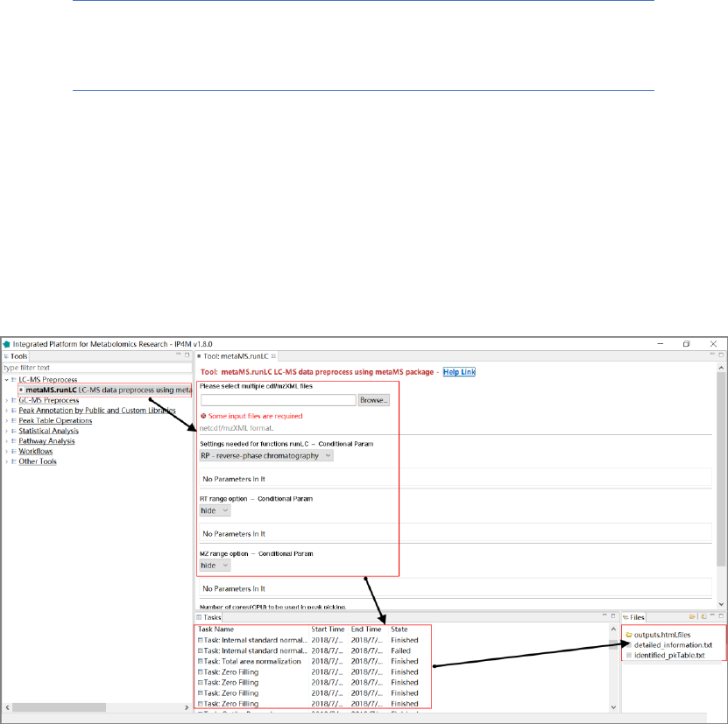Click the identified_pkTable.txt file icon
This screenshot has width=728, height=724.
(x=629, y=656)
